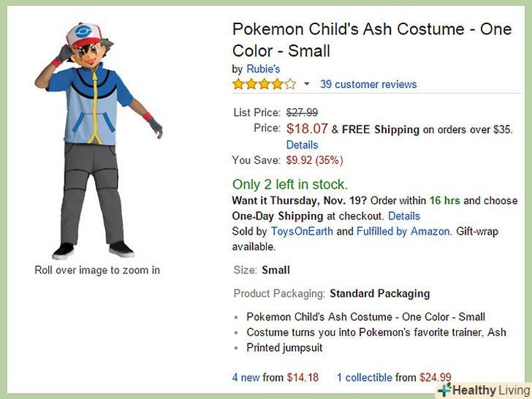The height and width of the screenshot is (399, 532).
Task: Click the Fulfilled by Amazon link
Action: [x=403, y=231]
